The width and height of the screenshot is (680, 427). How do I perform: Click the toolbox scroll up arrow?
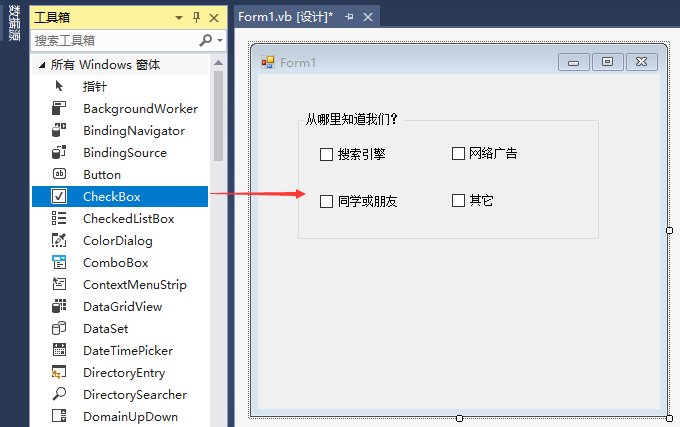219,63
